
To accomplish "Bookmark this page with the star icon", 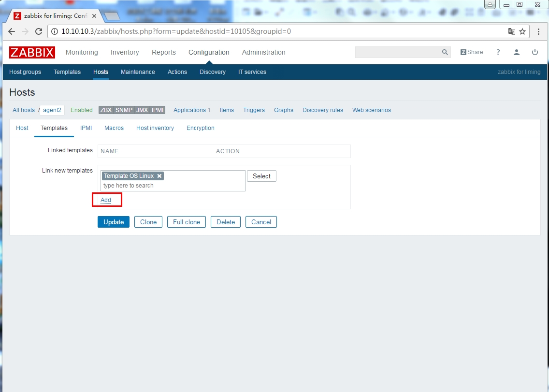I will coord(522,31).
